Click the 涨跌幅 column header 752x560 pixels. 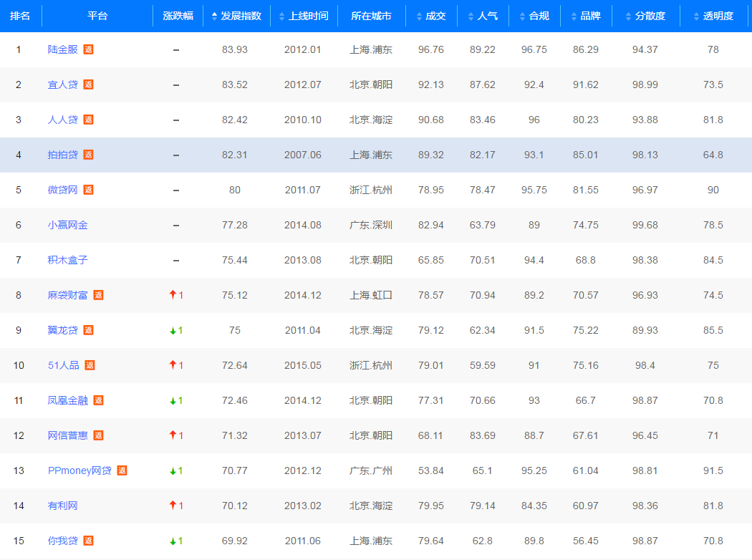click(178, 16)
